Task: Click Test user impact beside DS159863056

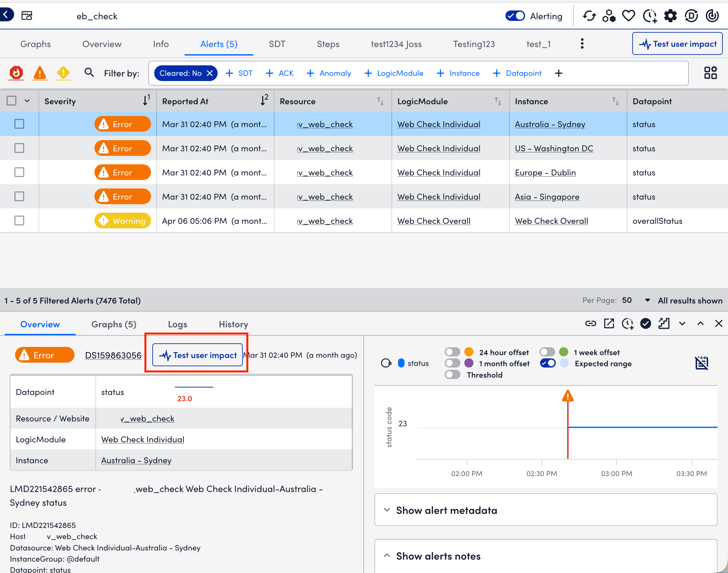Action: [x=198, y=355]
